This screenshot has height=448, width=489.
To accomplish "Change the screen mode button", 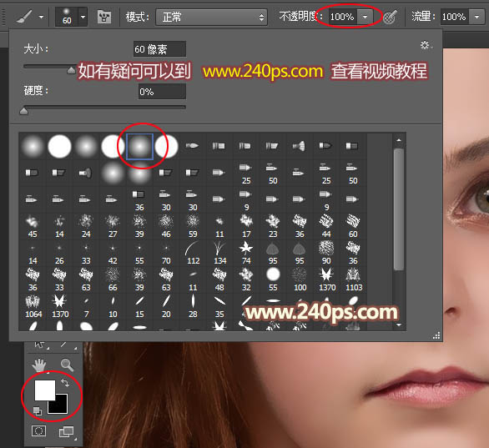I will [67, 432].
